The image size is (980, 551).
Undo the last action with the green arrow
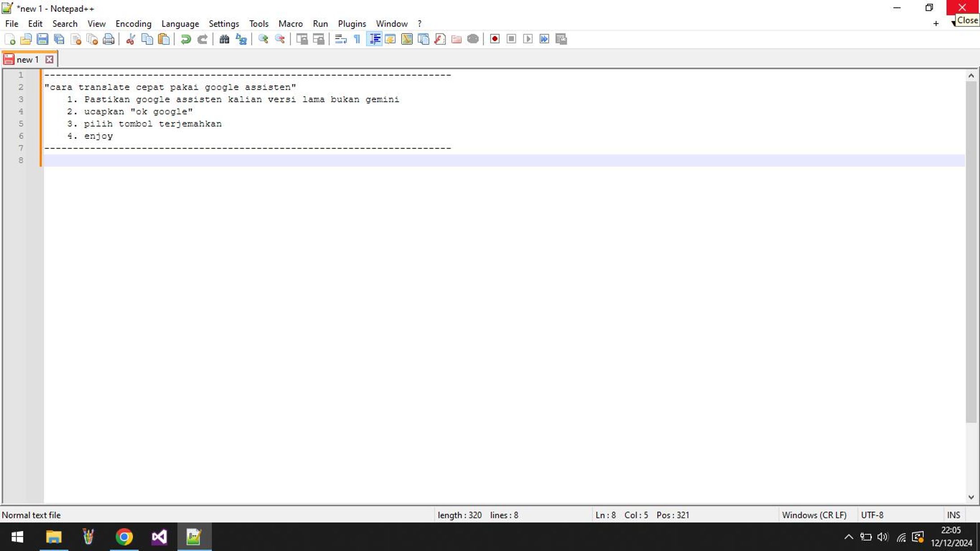(186, 39)
